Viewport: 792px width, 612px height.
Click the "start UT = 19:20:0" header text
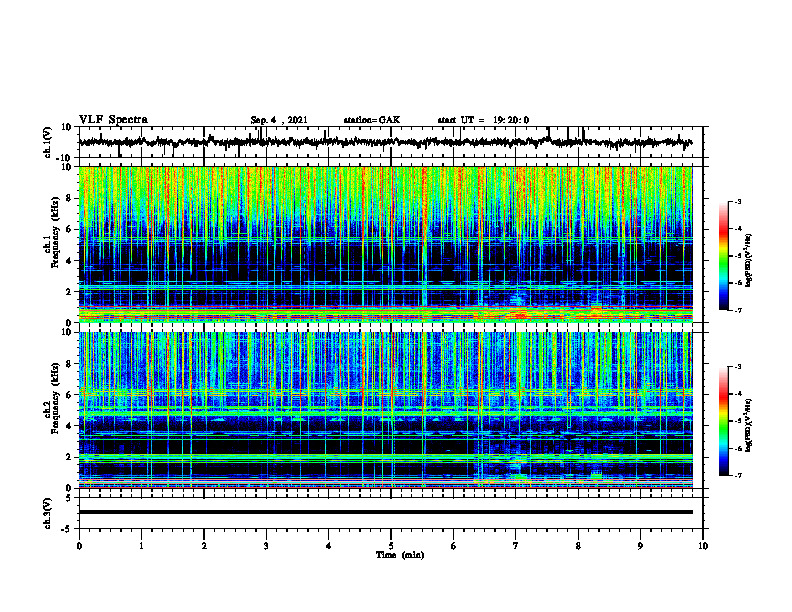point(483,120)
